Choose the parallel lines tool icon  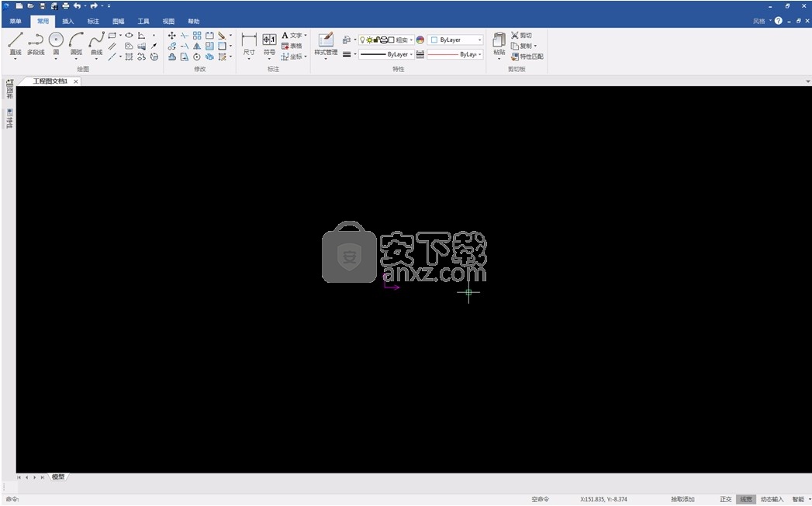pos(112,46)
